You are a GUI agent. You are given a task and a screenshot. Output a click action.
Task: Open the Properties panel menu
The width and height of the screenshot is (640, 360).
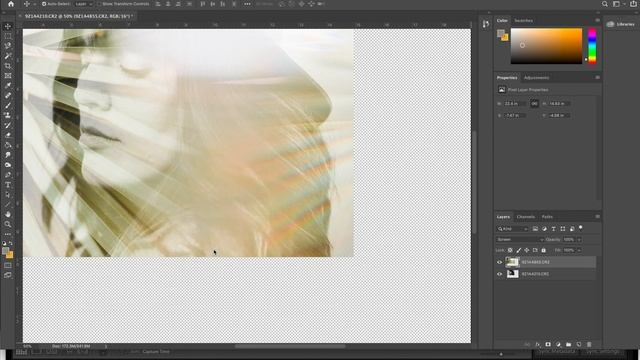pyautogui.click(x=598, y=78)
